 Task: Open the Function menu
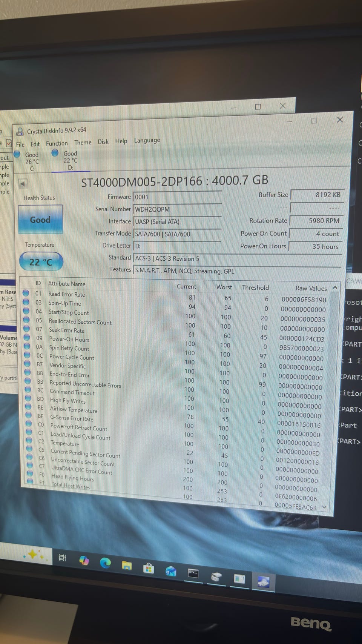click(x=57, y=143)
